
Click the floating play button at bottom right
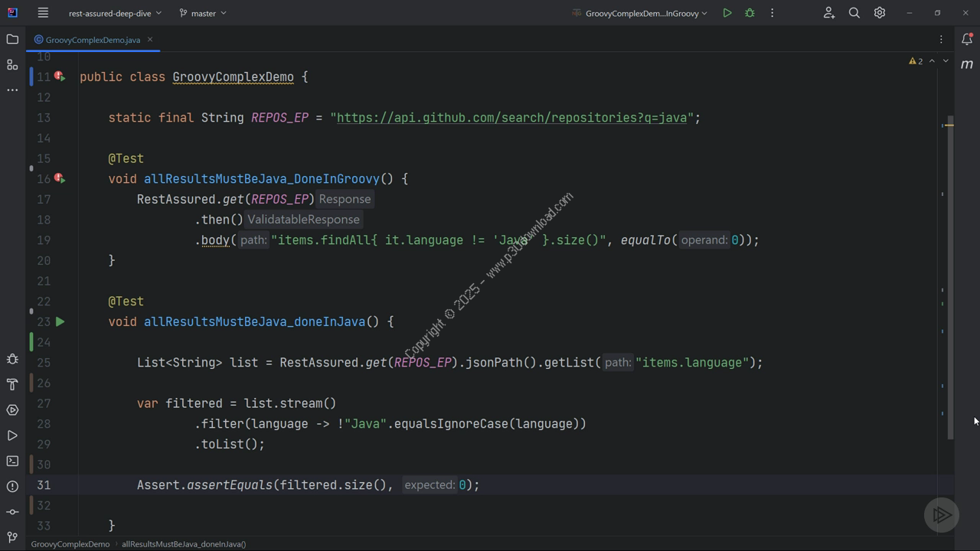[942, 515]
